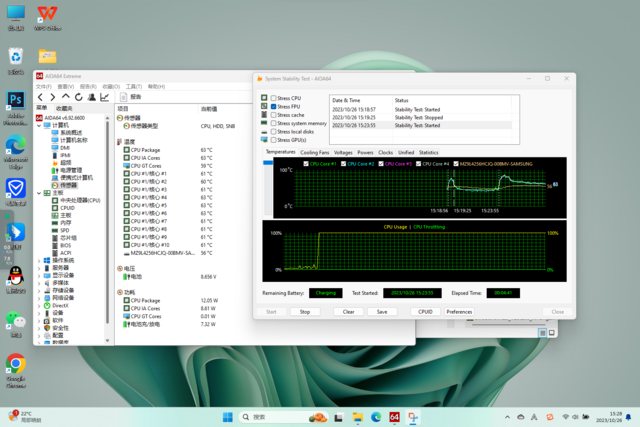Enable the Stress CPU checkbox
Viewport: 640px width, 427px height.
(273, 98)
